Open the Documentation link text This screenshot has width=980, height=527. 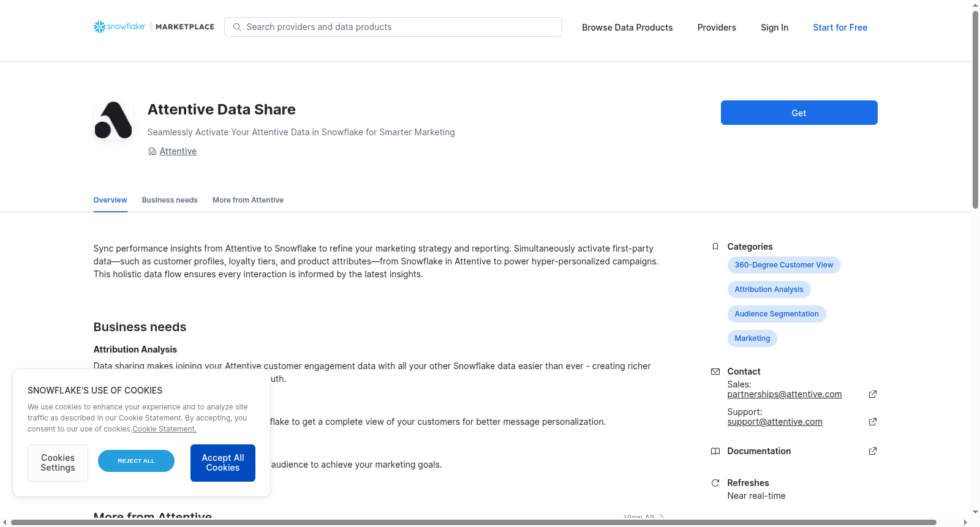759,451
